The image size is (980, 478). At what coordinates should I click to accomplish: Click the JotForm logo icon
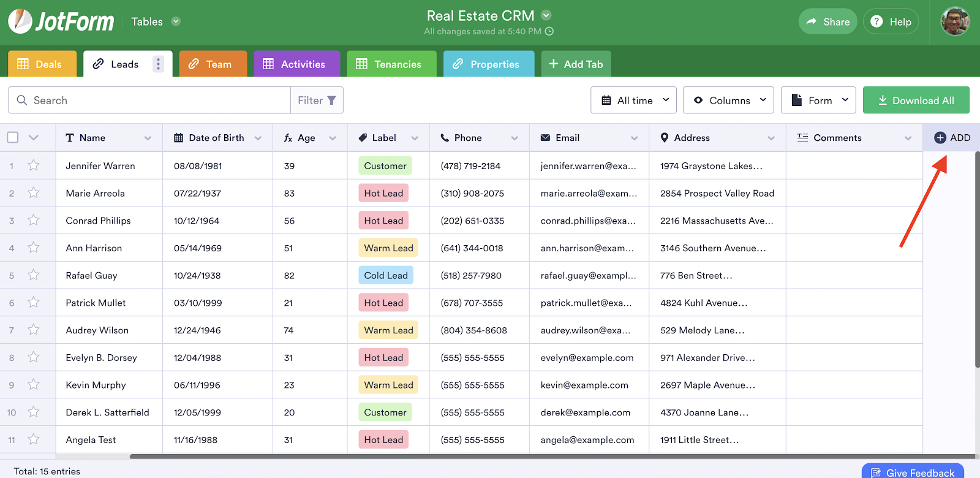(20, 21)
